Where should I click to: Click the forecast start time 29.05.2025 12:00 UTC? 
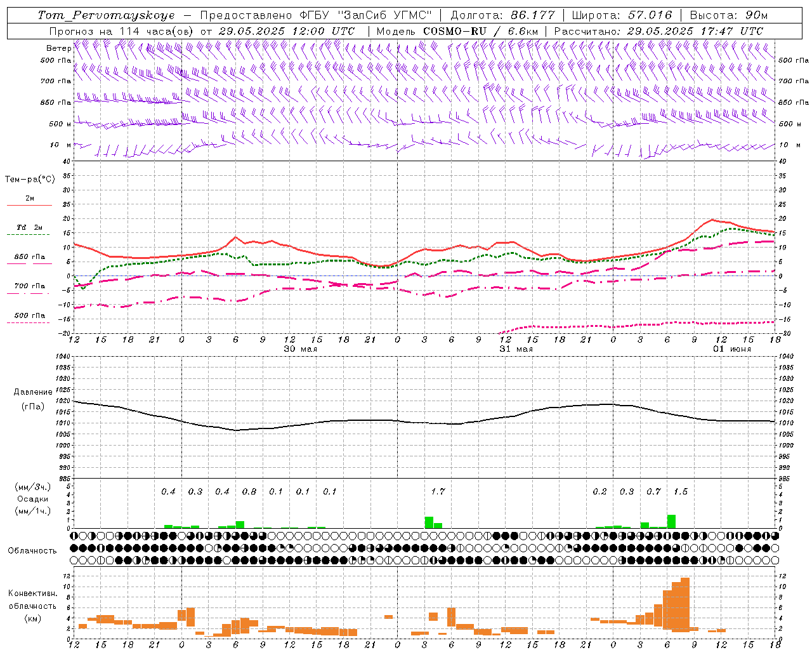(286, 31)
